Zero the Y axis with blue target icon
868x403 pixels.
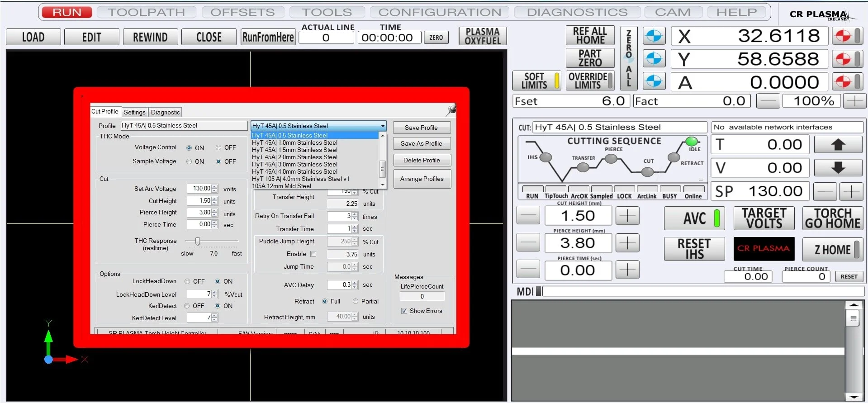pos(654,59)
